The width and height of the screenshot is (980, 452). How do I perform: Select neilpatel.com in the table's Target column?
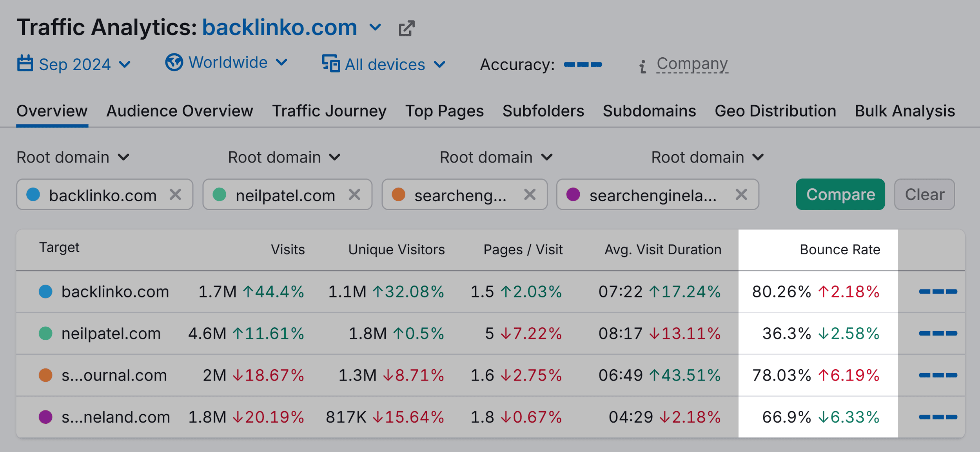point(111,334)
